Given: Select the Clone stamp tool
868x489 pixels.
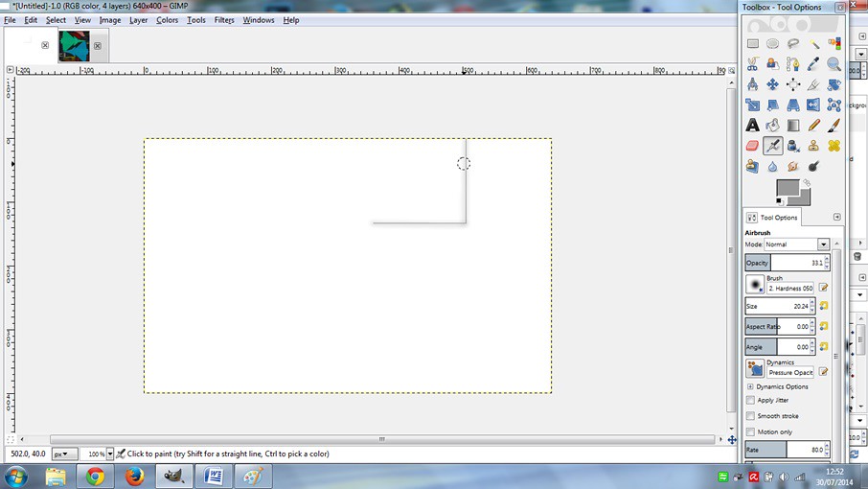Looking at the screenshot, I should [x=813, y=146].
